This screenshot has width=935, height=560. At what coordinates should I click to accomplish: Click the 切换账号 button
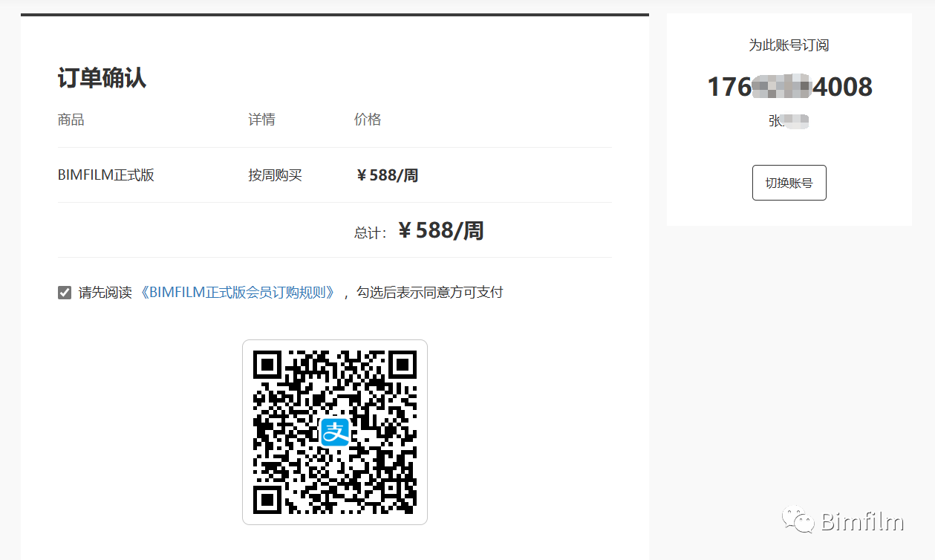[x=789, y=183]
